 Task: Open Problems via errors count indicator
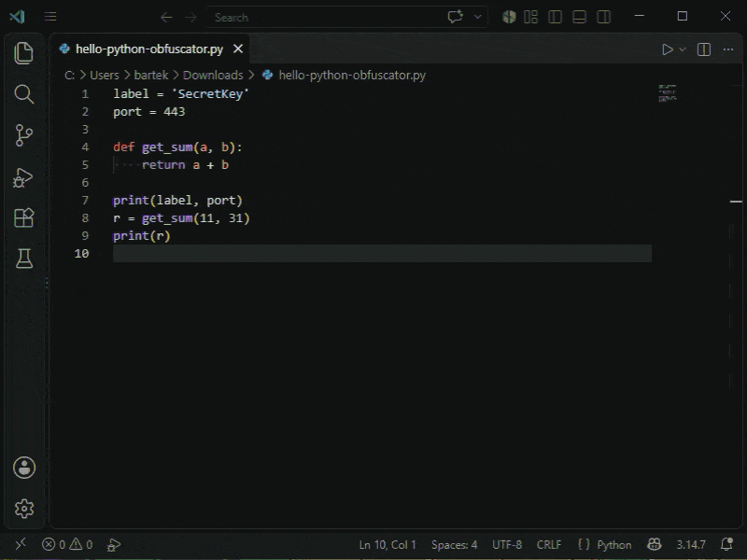[53, 544]
